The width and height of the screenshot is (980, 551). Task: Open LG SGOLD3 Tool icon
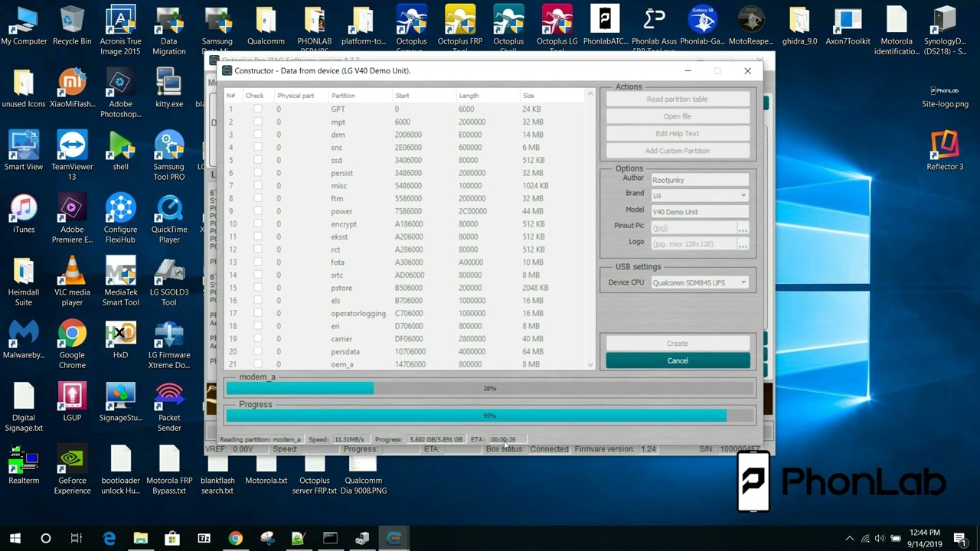[168, 282]
